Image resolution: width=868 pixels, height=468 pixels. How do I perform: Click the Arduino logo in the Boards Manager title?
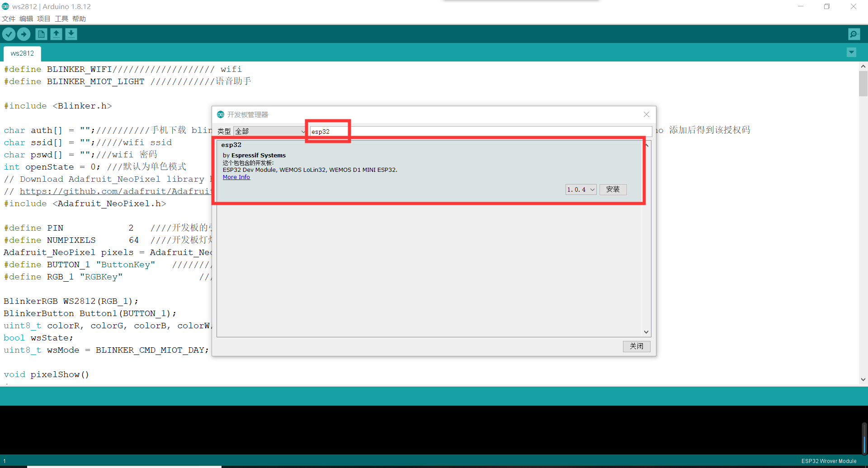coord(221,114)
